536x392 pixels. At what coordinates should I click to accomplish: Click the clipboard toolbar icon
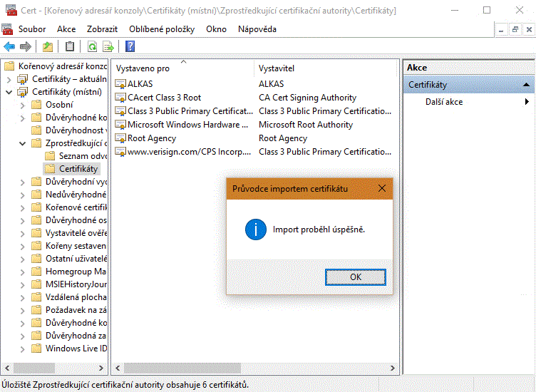click(x=69, y=47)
